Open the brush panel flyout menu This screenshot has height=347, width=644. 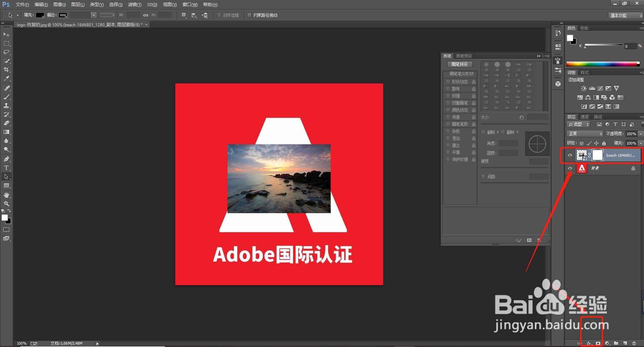tap(547, 56)
